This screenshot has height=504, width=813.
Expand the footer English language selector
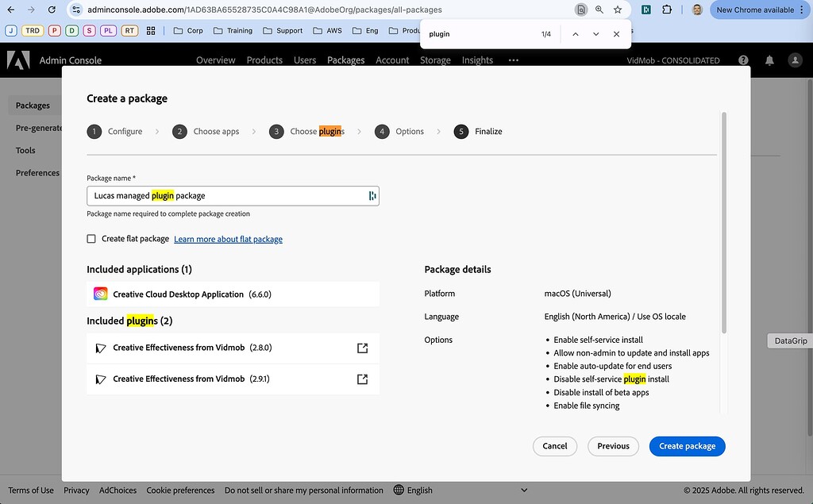[523, 490]
